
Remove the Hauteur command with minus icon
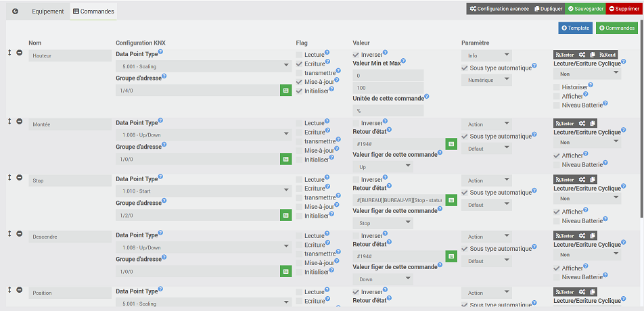coord(20,53)
